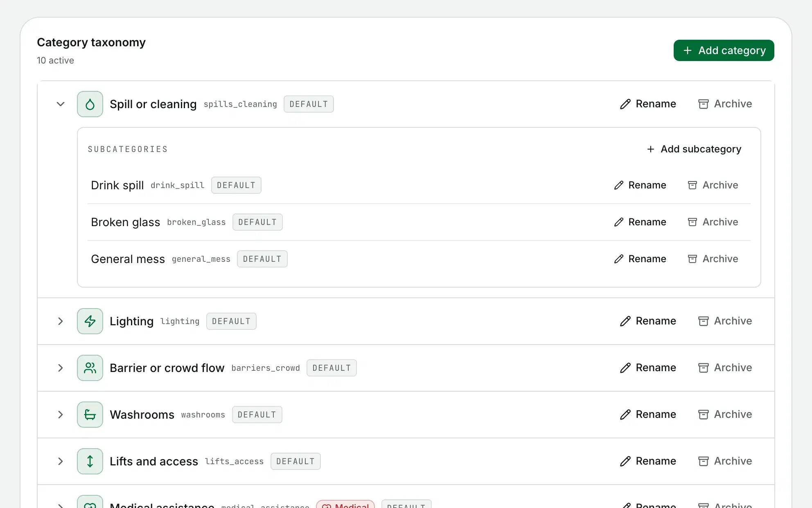Rename the Washrooms category
Image resolution: width=812 pixels, height=508 pixels.
(648, 415)
